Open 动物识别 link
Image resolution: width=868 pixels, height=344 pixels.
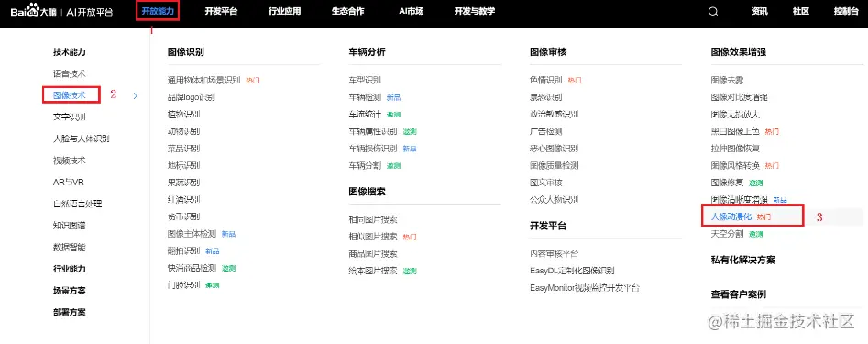184,131
